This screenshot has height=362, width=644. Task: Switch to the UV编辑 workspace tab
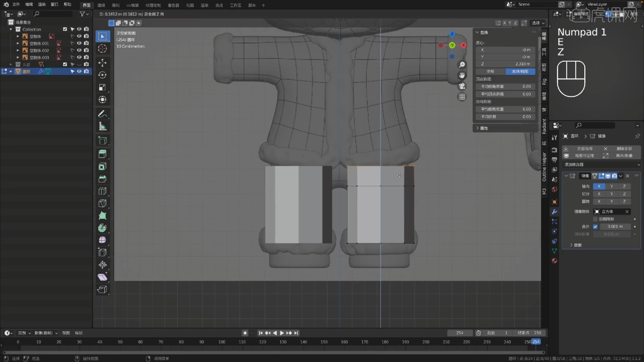132,5
